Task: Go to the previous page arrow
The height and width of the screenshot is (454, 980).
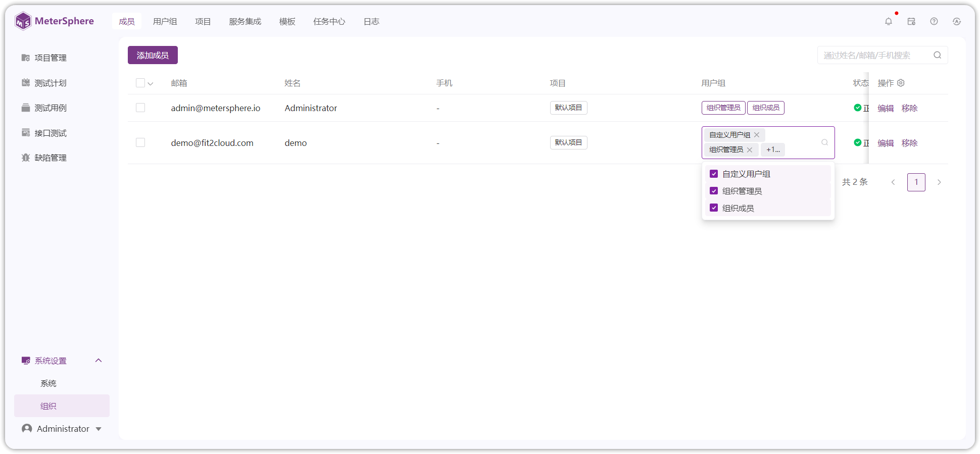Action: pos(893,182)
